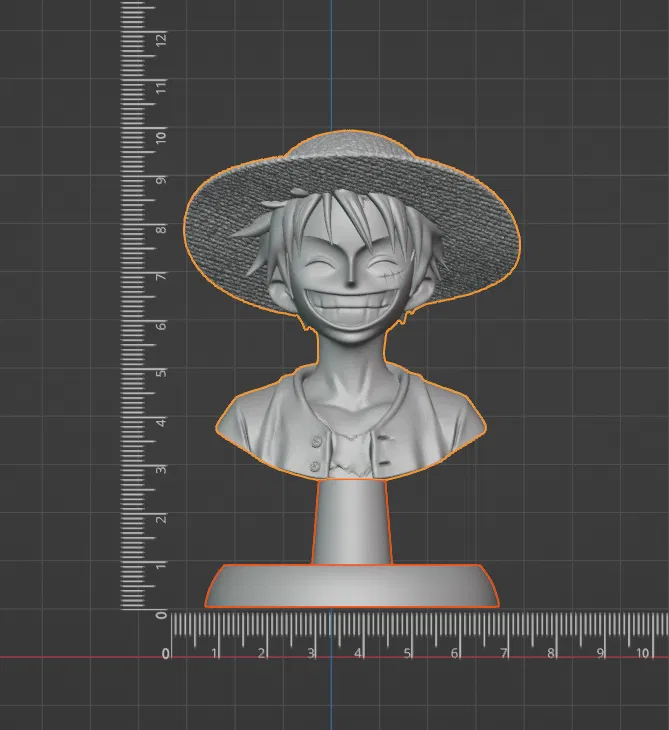Click the 9 label on the vertical ruler

point(161,180)
